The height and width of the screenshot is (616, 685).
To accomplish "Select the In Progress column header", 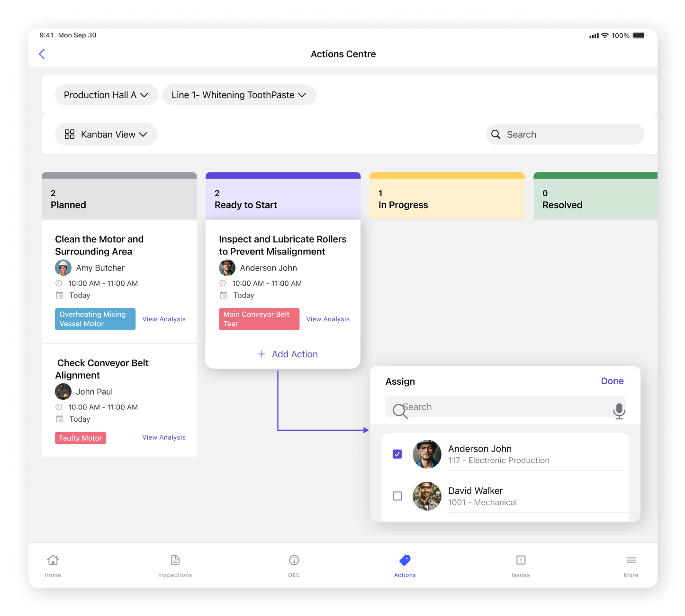I will click(447, 199).
